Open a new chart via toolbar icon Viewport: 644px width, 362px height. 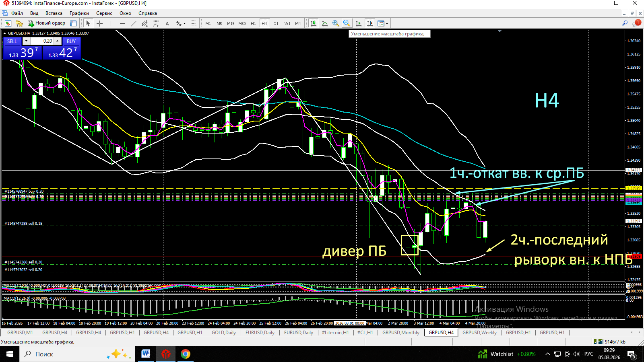(8, 23)
